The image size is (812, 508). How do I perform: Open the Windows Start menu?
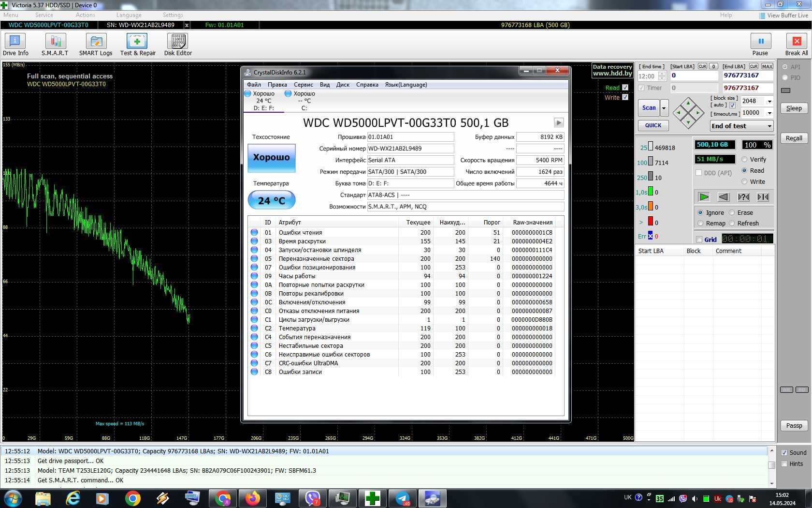[12, 498]
